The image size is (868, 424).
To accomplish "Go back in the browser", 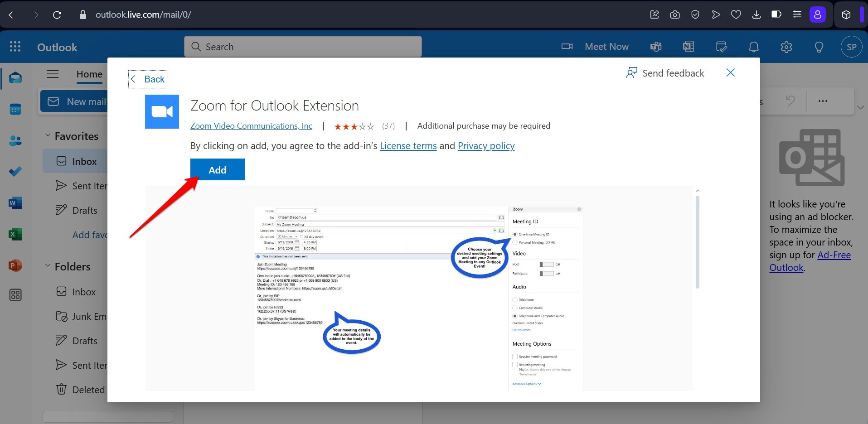I will (x=11, y=15).
